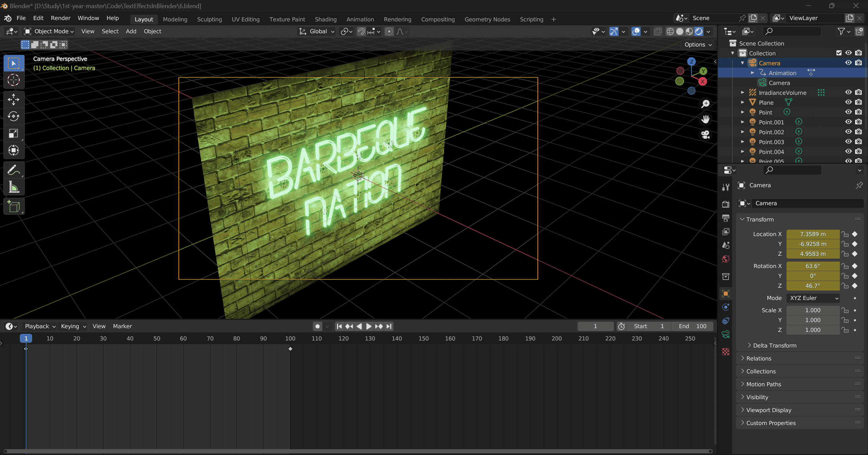Open the Physics properties tab
The width and height of the screenshot is (868, 455).
tap(726, 307)
